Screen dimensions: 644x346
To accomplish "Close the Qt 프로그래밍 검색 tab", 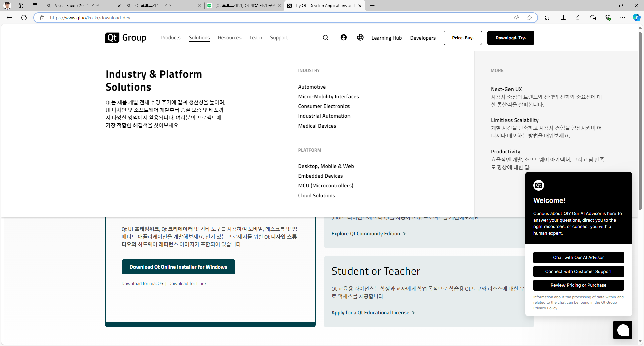I will point(199,6).
